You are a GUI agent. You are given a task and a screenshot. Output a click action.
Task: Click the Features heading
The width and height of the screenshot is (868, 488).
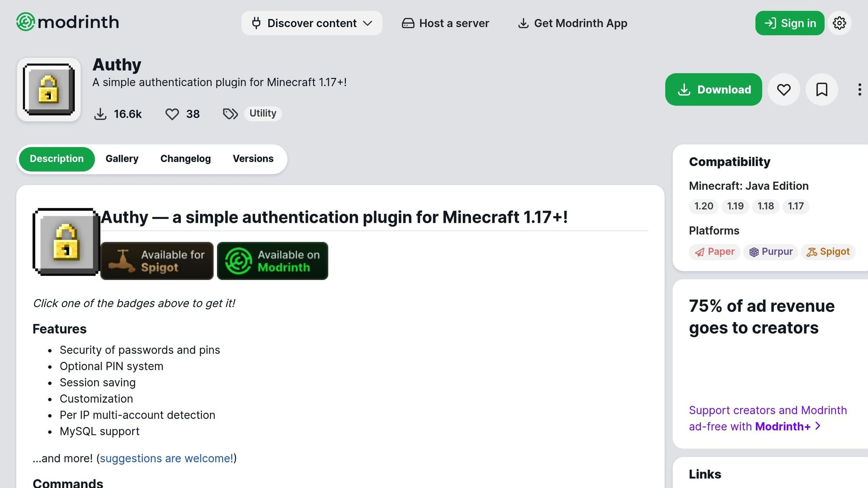[59, 329]
